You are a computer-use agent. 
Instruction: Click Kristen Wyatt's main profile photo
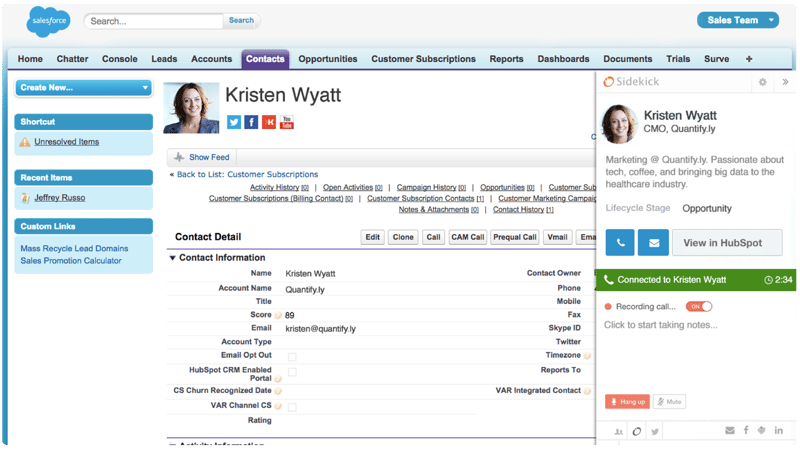coord(191,108)
